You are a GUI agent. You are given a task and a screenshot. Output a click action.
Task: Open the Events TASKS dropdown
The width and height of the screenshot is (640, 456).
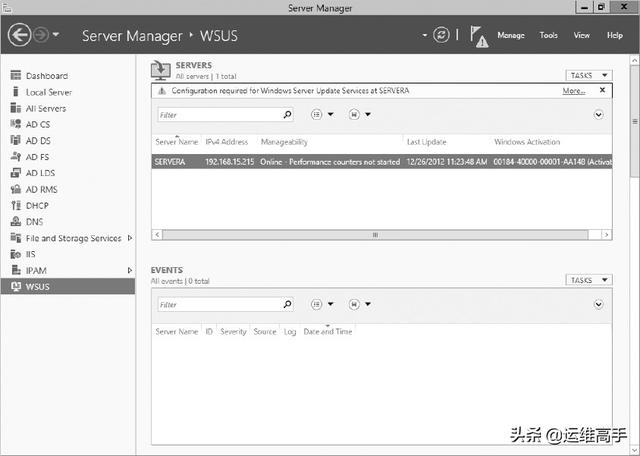click(x=589, y=280)
